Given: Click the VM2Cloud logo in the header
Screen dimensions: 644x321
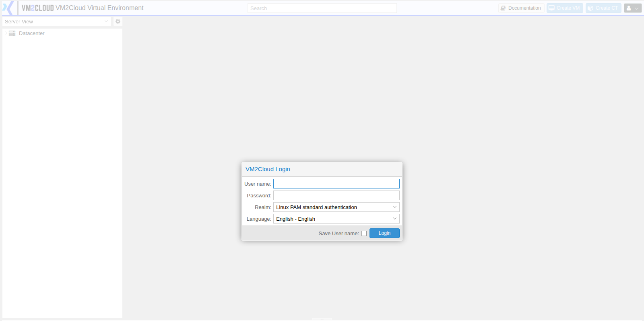Looking at the screenshot, I should click(x=28, y=8).
